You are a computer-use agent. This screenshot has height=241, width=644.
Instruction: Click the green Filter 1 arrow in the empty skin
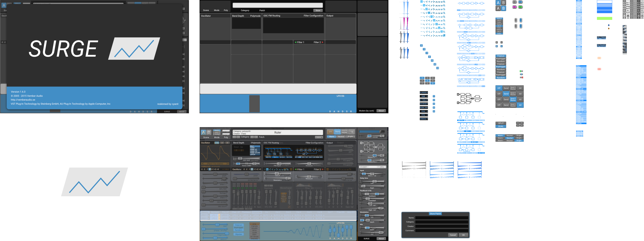click(296, 42)
